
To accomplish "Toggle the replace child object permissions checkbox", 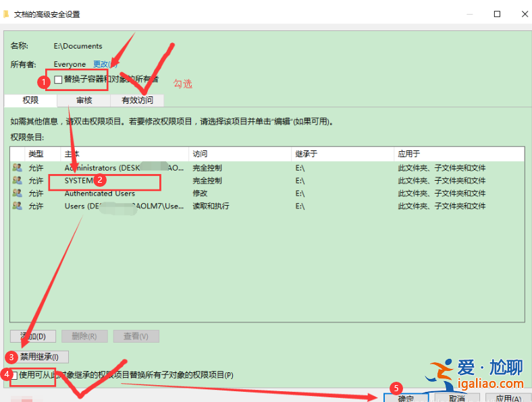I will (x=14, y=375).
